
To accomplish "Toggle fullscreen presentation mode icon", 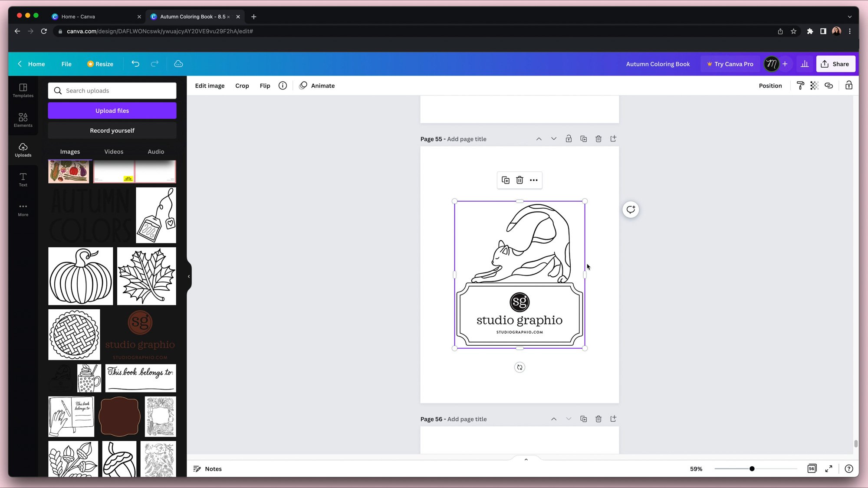I will [x=829, y=468].
